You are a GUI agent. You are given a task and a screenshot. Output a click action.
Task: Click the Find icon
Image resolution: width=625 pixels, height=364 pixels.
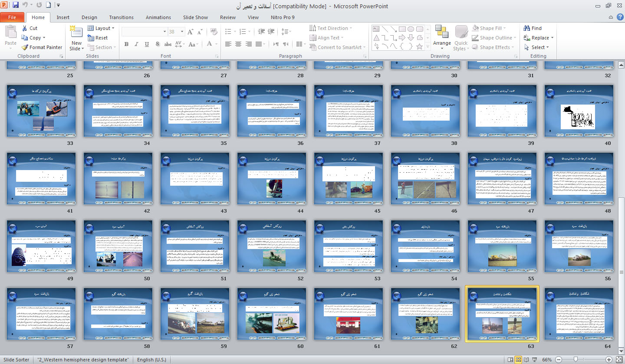pyautogui.click(x=527, y=28)
